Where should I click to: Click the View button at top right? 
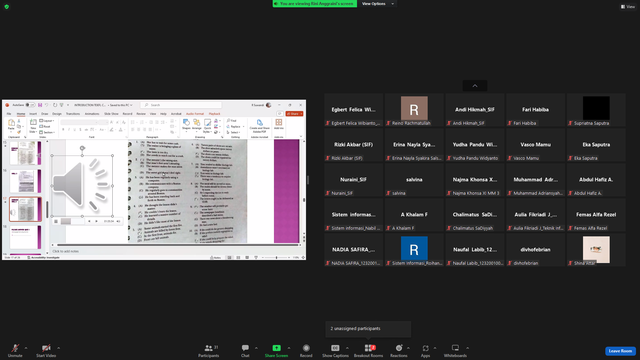(x=628, y=7)
